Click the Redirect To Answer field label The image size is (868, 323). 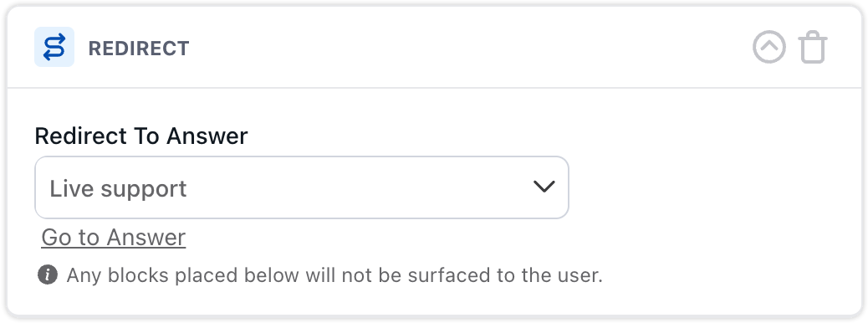point(141,136)
